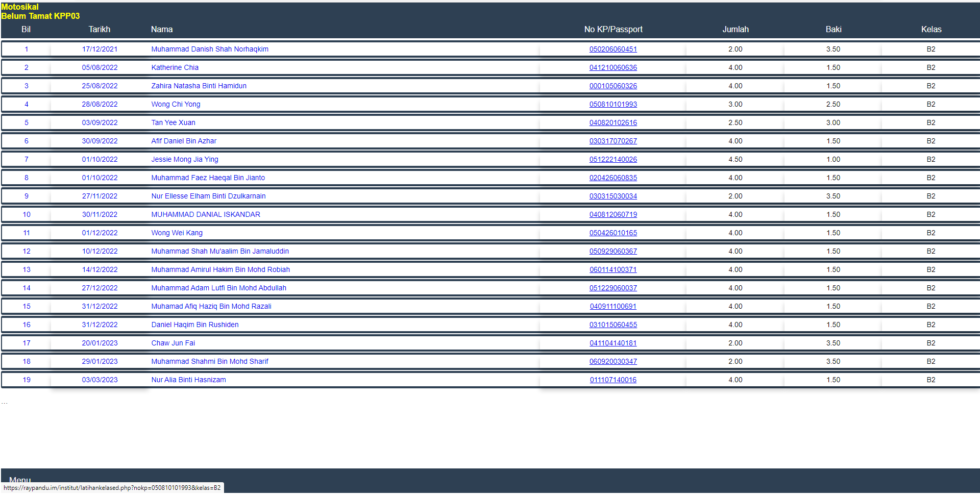Select the No KP/Passport column header

[613, 30]
